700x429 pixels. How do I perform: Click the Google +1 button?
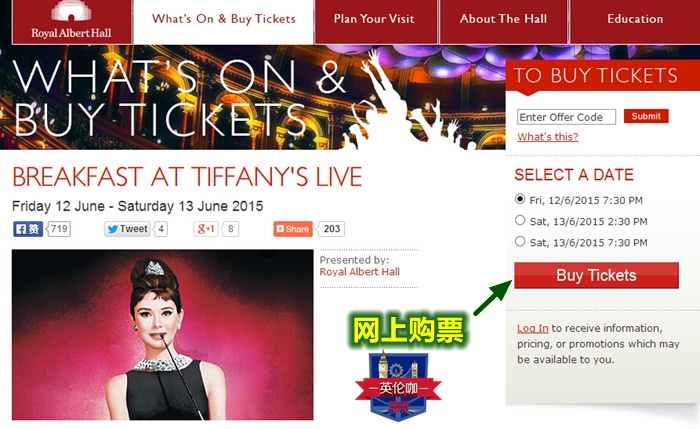click(x=206, y=229)
